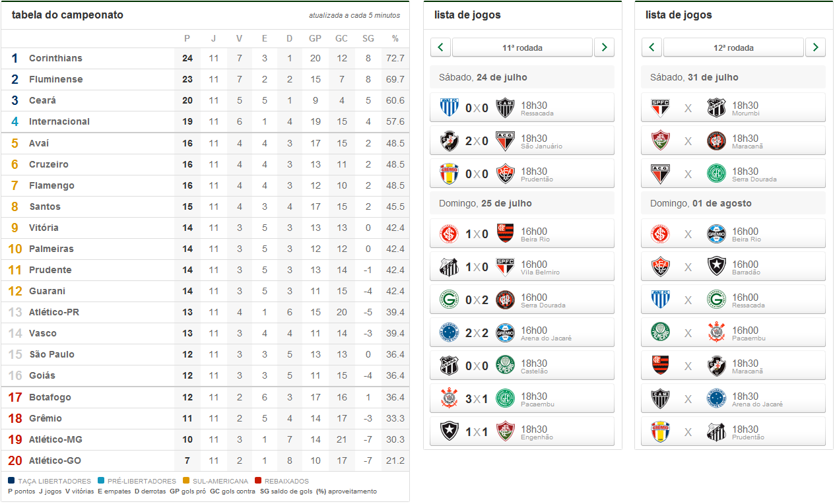
Task: Click the Flamengo crest in the 11ª rodada match
Action: [x=506, y=234]
